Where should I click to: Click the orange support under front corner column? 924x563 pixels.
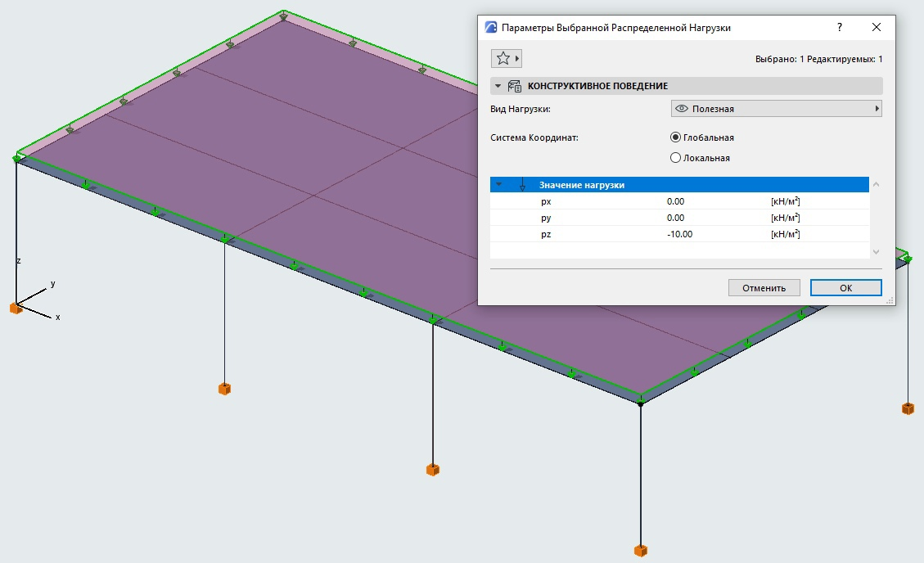point(641,551)
